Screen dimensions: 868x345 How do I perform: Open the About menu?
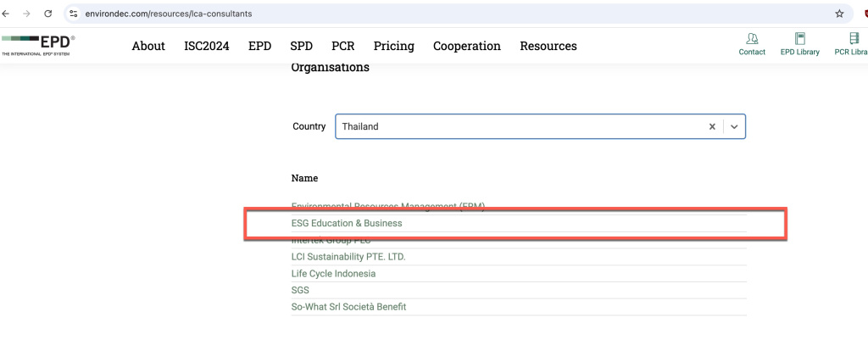pyautogui.click(x=148, y=46)
